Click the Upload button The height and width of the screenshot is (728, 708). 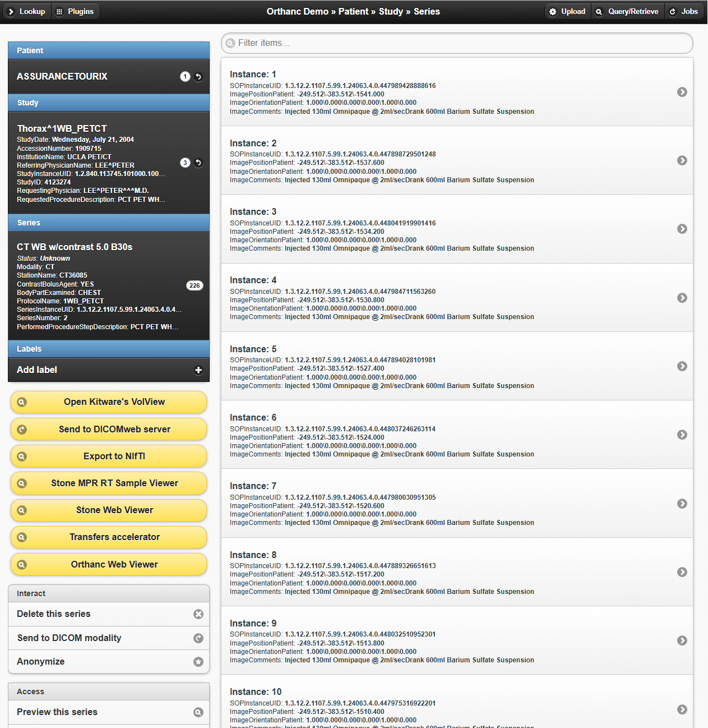click(568, 11)
